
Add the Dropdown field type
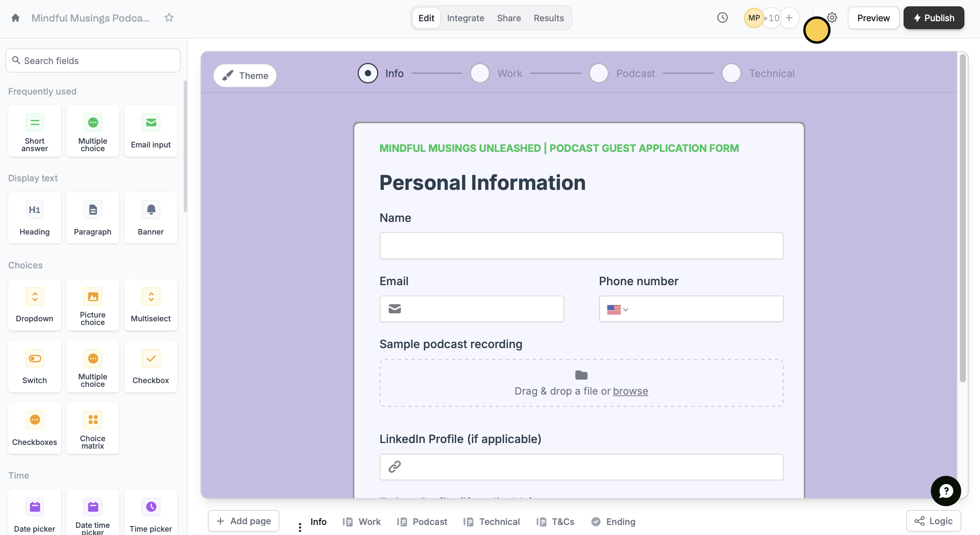tap(35, 305)
